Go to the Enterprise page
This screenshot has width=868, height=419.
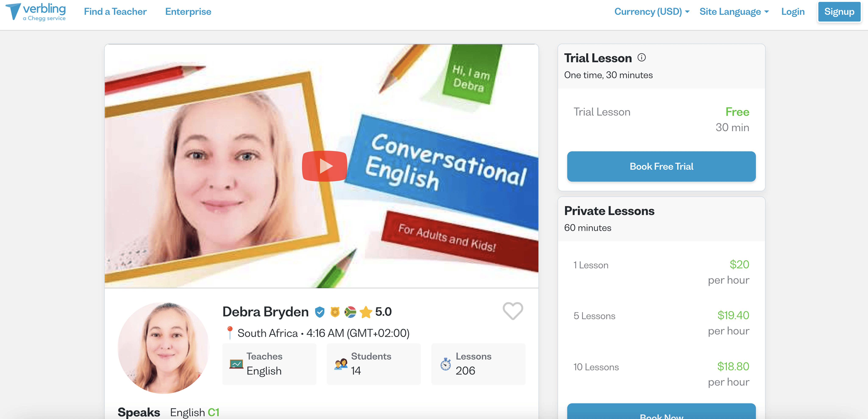point(188,12)
